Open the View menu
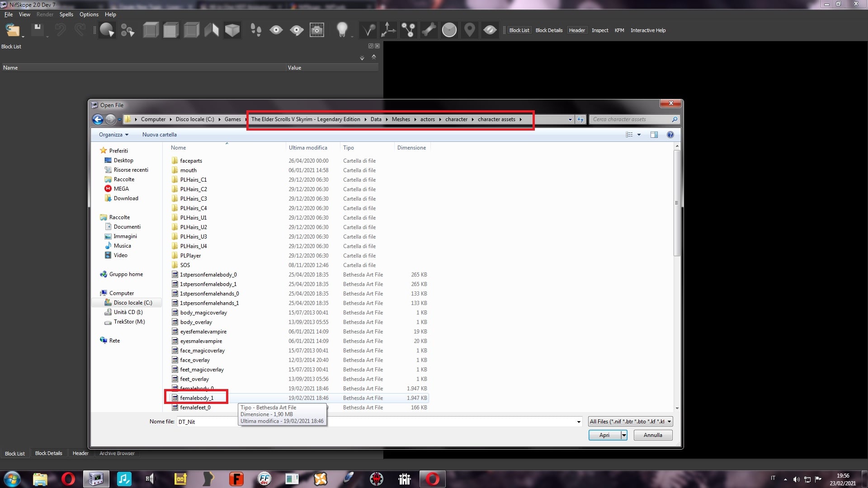The width and height of the screenshot is (868, 488). click(x=24, y=14)
